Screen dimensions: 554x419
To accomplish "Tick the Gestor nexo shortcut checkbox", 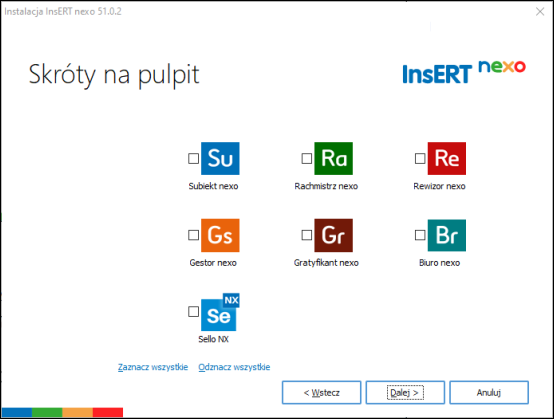I will coord(193,235).
